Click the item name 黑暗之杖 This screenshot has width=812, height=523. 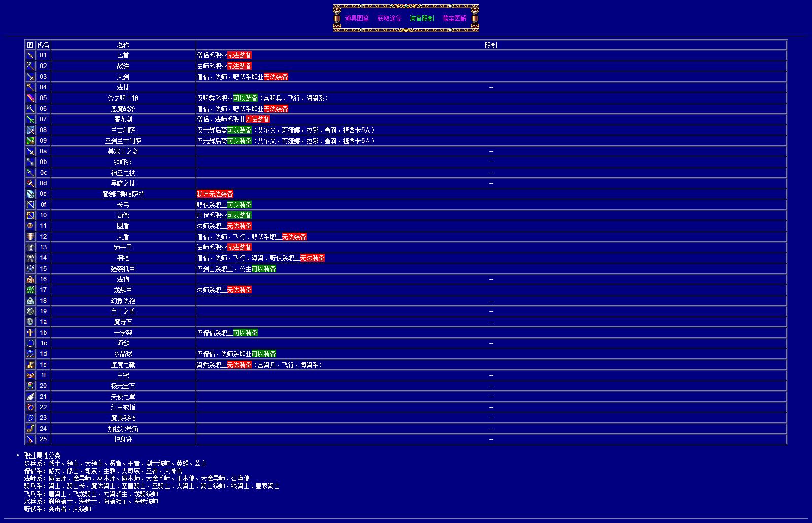[x=123, y=183]
